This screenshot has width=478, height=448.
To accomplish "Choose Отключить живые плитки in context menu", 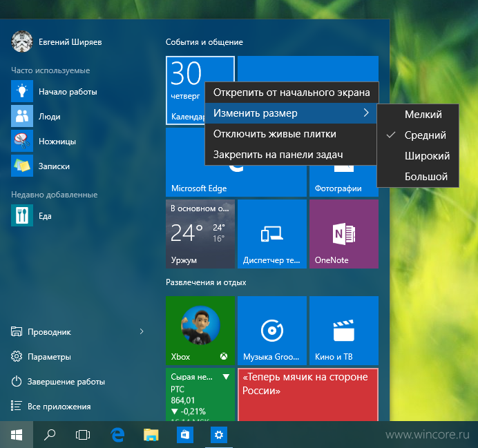I will [x=291, y=134].
